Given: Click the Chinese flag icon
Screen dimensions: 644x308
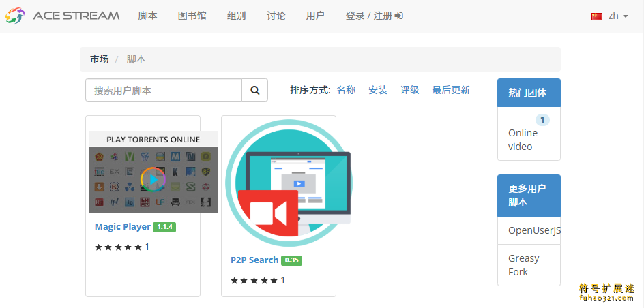Looking at the screenshot, I should 597,16.
